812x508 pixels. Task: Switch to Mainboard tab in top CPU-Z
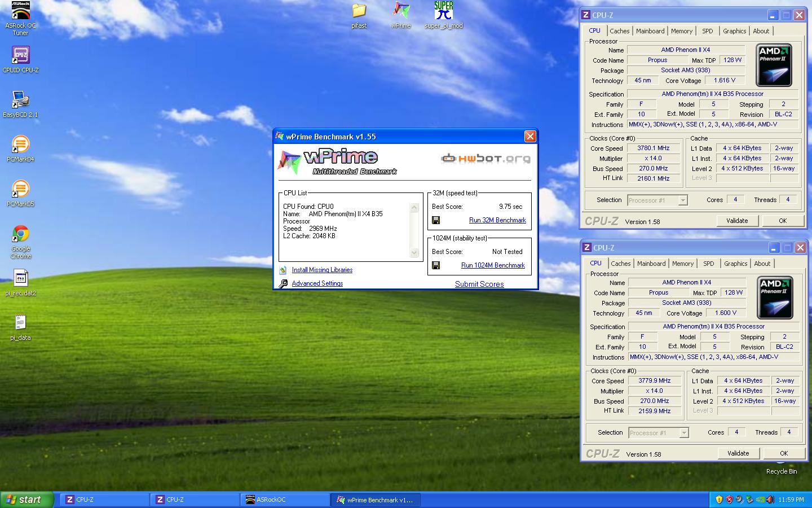pyautogui.click(x=650, y=31)
